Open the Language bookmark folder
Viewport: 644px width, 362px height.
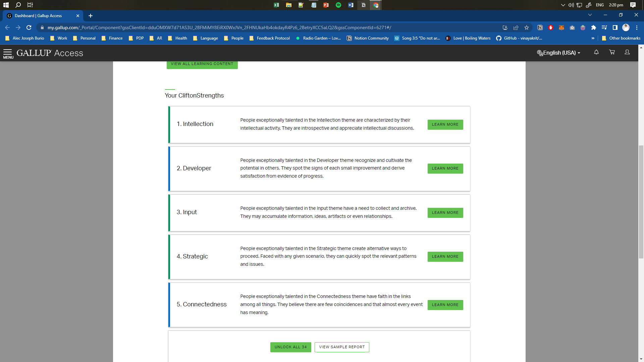coord(206,38)
